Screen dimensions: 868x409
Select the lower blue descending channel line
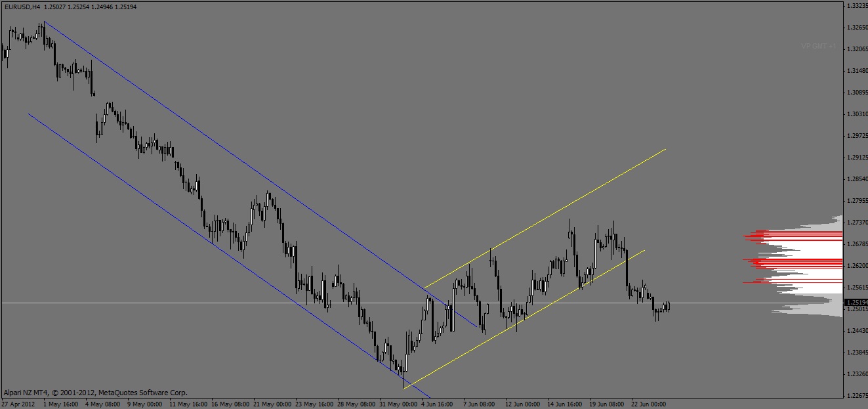click(x=229, y=255)
